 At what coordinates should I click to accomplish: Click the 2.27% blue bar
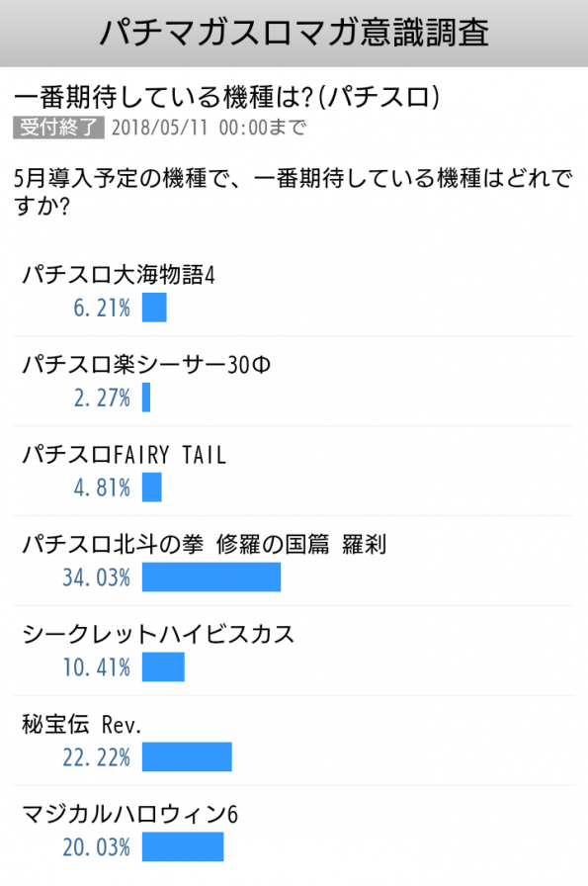pos(146,398)
